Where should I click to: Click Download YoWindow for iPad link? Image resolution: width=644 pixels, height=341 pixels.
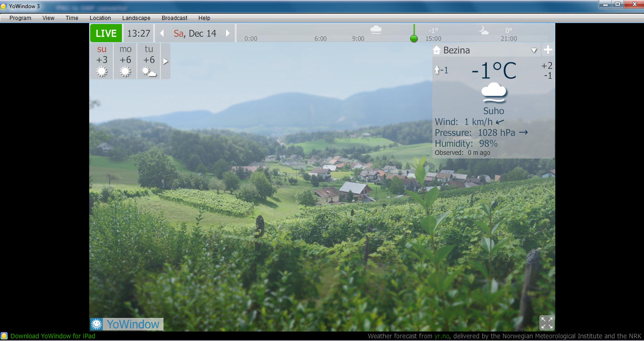point(53,336)
